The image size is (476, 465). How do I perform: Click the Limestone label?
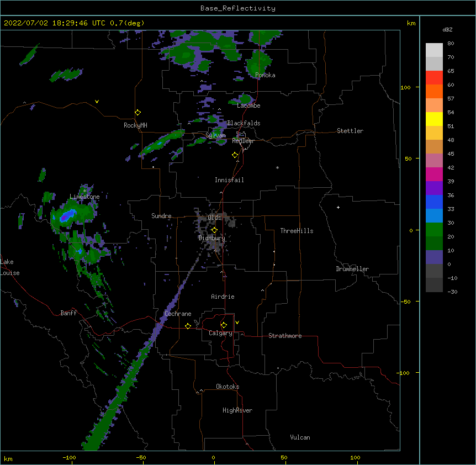click(84, 197)
